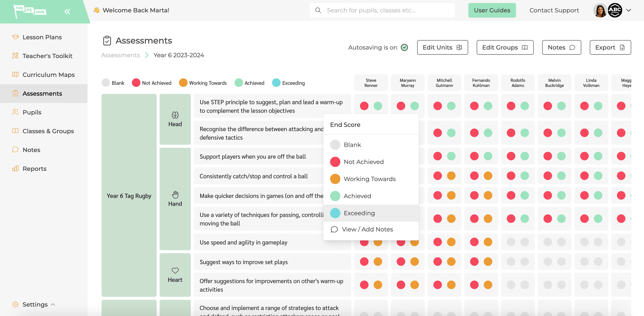This screenshot has width=644, height=316.
Task: Collapse the Settings section chevron
Action: click(53, 304)
